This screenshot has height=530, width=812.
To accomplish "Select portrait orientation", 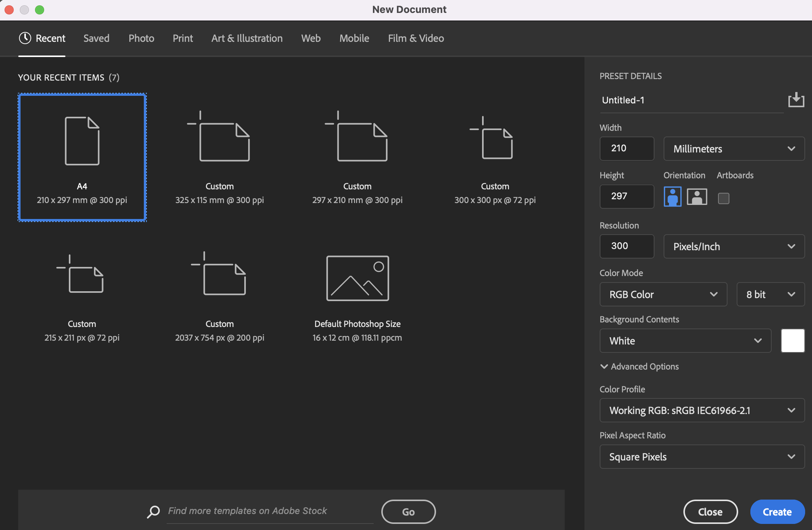I will click(672, 197).
